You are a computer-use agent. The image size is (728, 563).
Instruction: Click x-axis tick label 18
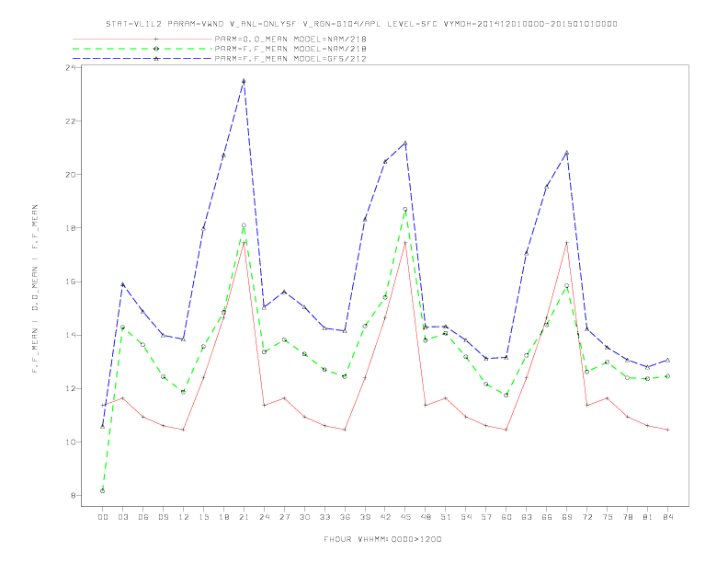[223, 517]
